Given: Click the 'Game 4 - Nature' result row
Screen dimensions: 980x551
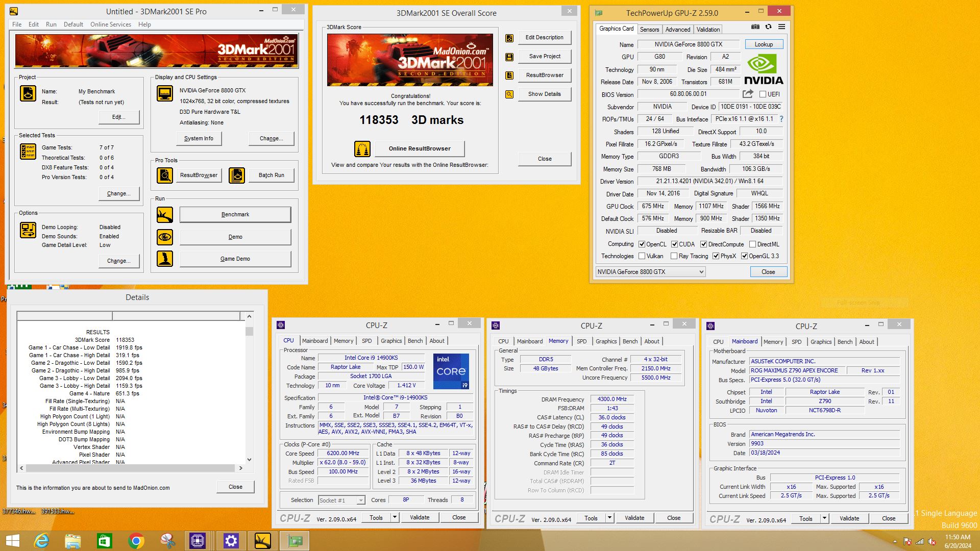Looking at the screenshot, I should pyautogui.click(x=85, y=394).
